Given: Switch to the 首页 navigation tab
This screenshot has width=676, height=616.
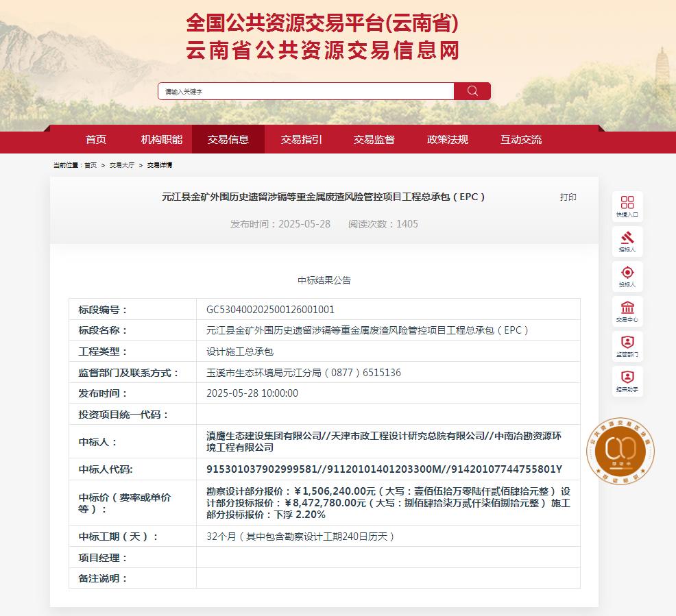Looking at the screenshot, I should coord(95,139).
